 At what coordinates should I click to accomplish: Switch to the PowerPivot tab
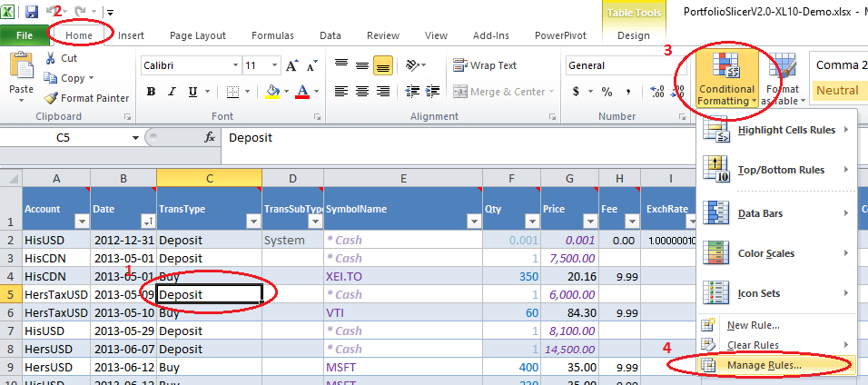pos(560,35)
